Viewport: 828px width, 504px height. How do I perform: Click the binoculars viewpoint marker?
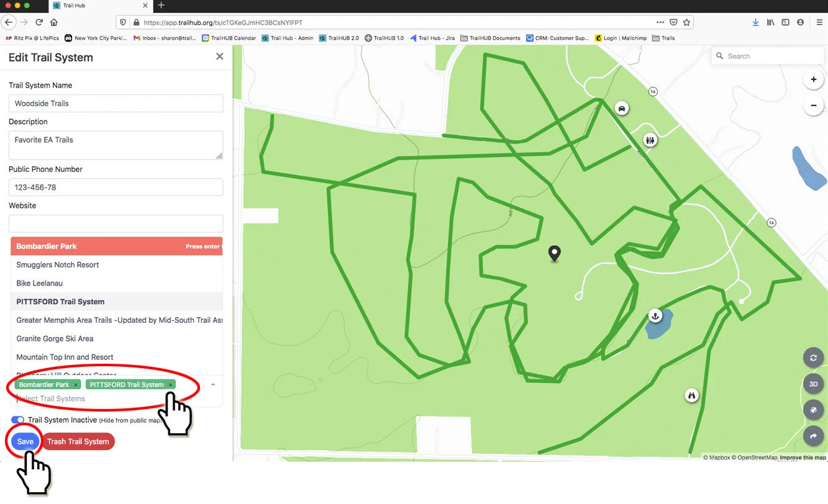(x=691, y=395)
